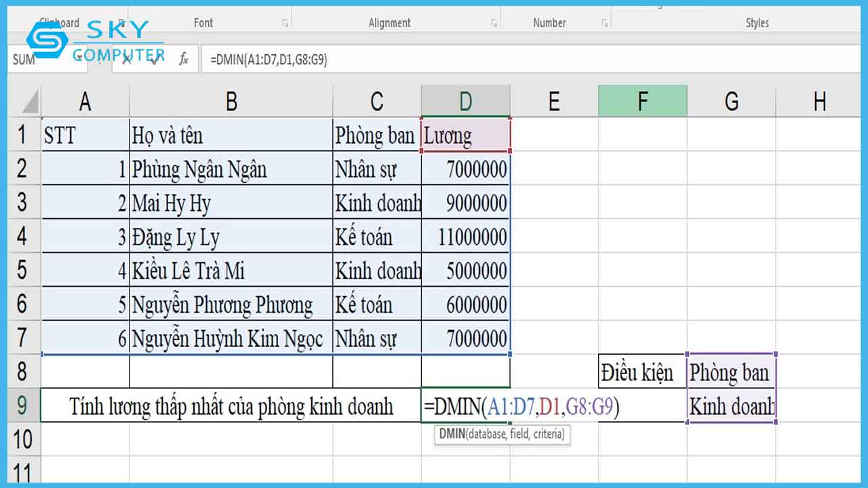Click the database argument in tooltip
Viewport: 868px width, 488px height.
point(488,434)
